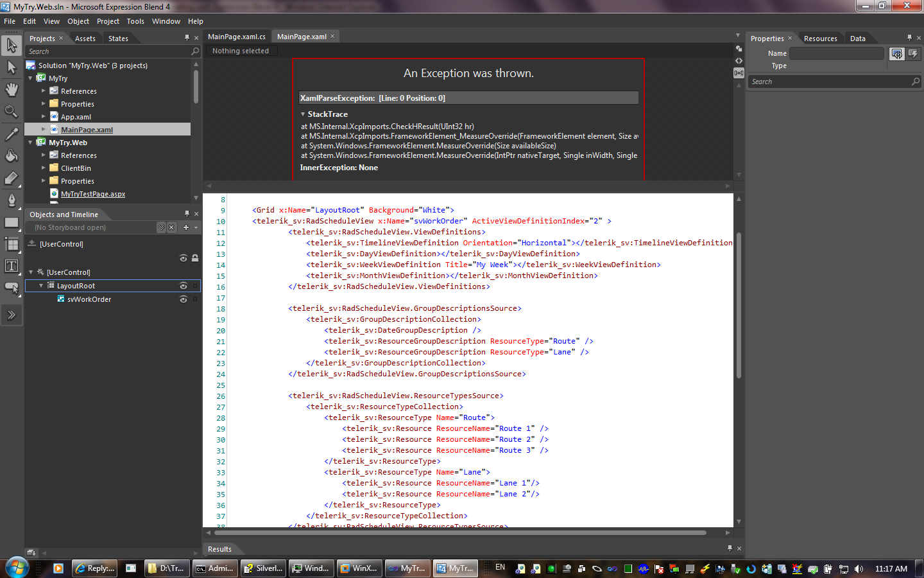Switch to the States tab
Screen dimensions: 924x578
pyautogui.click(x=118, y=39)
